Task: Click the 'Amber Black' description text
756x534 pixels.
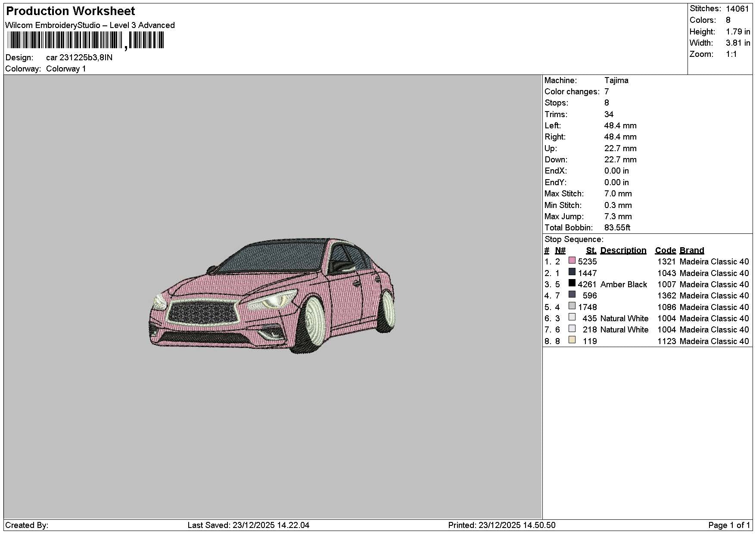Action: [x=623, y=285]
